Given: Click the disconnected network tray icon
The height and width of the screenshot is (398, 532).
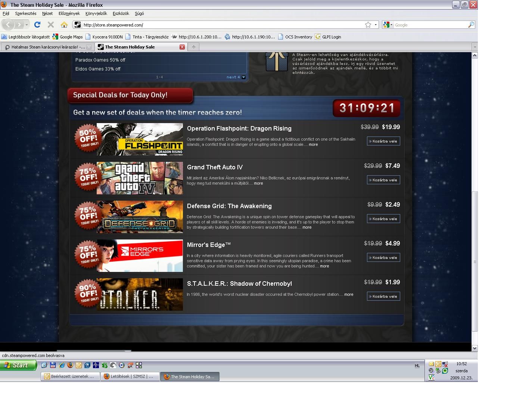Looking at the screenshot, I should pyautogui.click(x=445, y=364).
